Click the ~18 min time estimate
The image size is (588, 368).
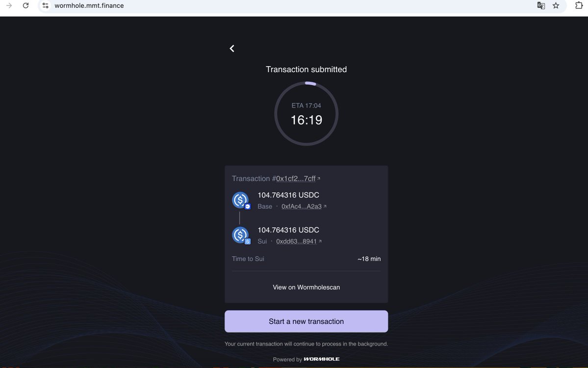coord(369,259)
